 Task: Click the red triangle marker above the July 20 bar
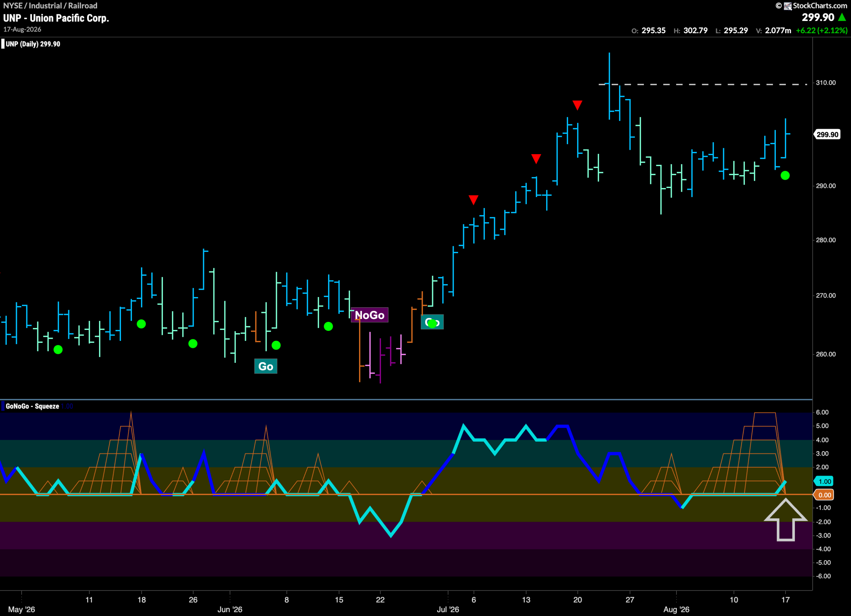click(577, 105)
